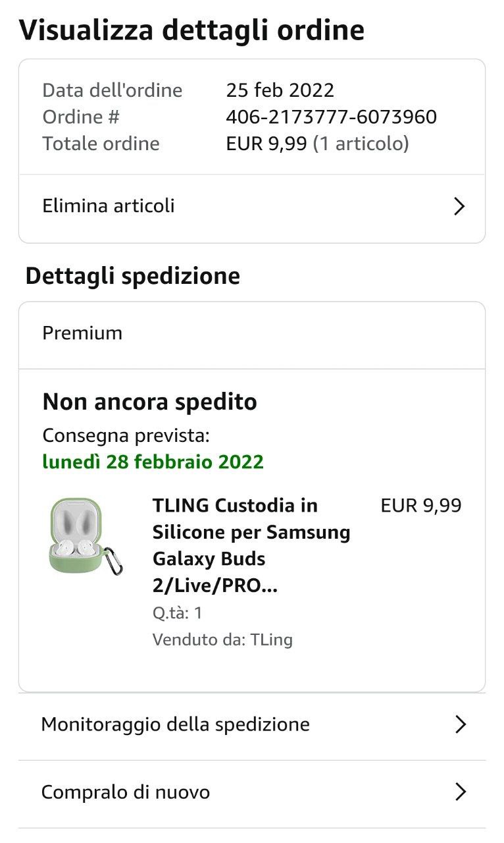Click the Non ancora spedito status heading
This screenshot has width=504, height=843.
149,402
